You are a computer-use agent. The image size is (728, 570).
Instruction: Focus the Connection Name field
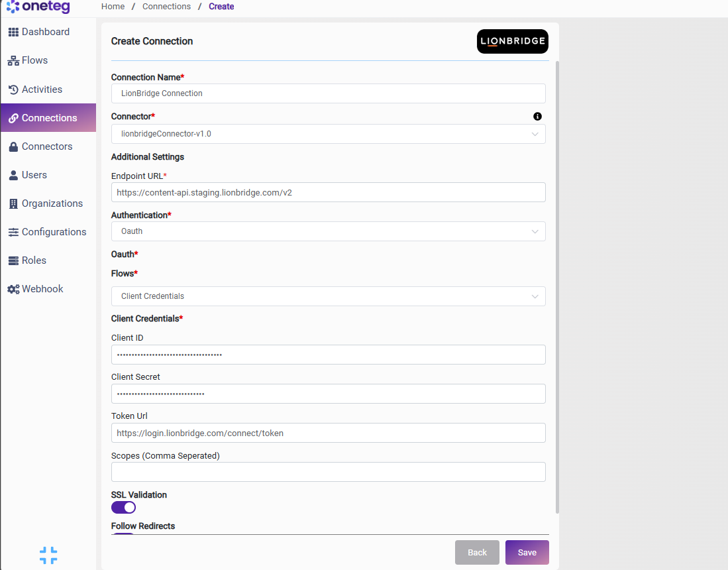point(329,93)
